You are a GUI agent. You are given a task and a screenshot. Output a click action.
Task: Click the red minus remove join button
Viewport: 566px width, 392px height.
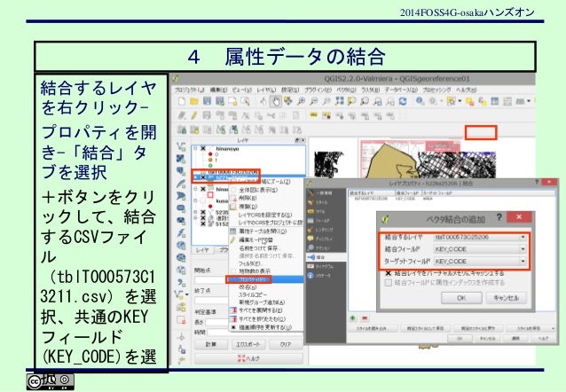[365, 318]
